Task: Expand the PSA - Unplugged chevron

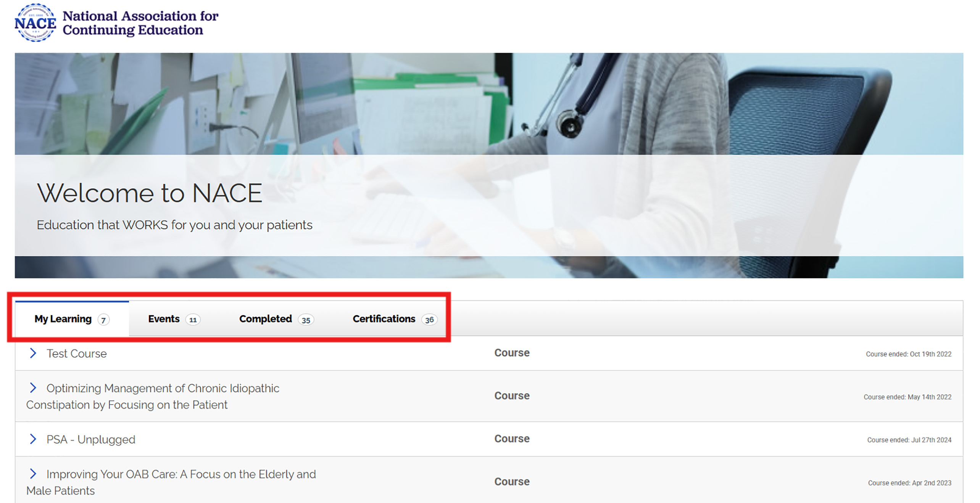Action: (33, 439)
